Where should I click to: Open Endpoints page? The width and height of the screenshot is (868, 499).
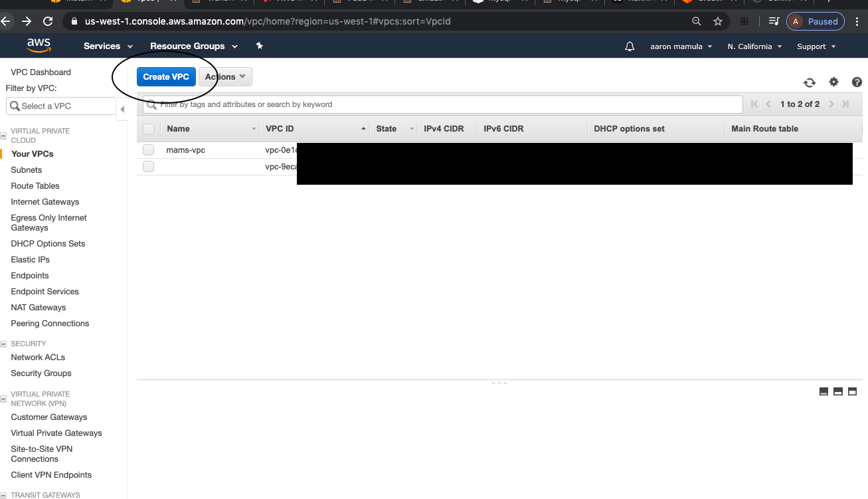pyautogui.click(x=30, y=276)
